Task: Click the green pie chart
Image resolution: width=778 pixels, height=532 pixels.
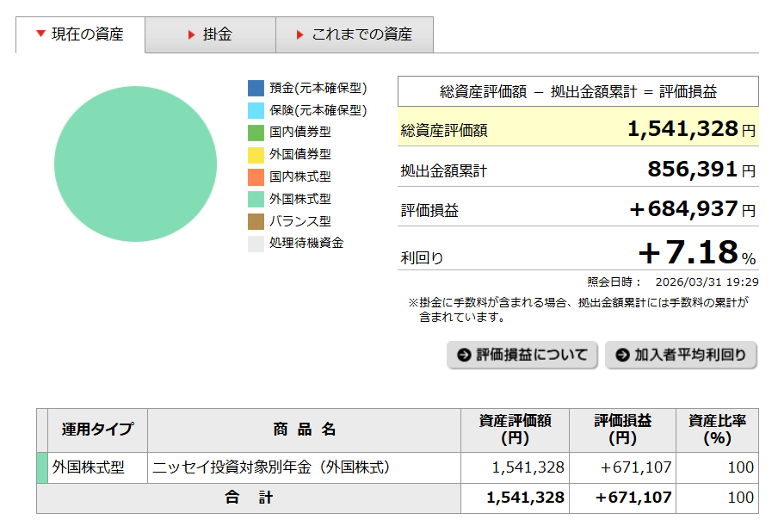Action: (x=135, y=162)
